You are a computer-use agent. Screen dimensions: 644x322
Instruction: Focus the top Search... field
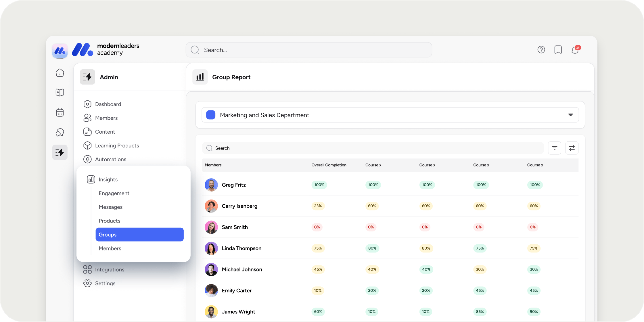(x=309, y=50)
